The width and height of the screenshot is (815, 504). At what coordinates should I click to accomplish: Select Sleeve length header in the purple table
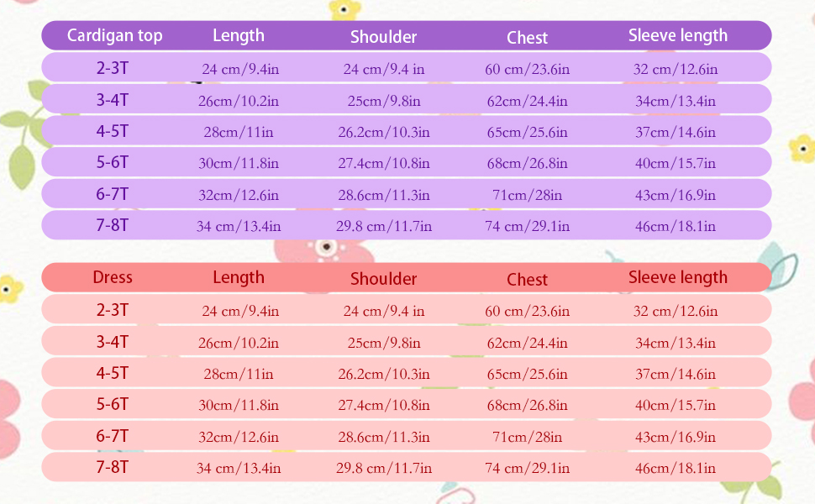(677, 36)
